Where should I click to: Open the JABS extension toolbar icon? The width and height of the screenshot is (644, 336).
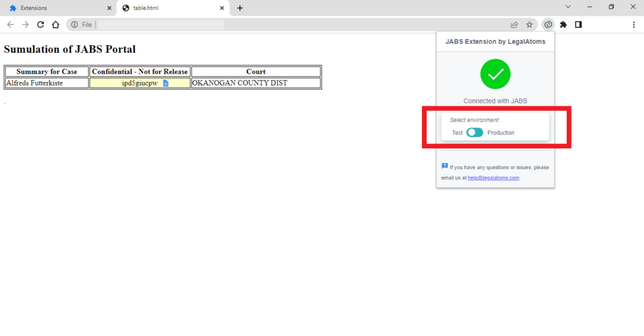tap(548, 25)
